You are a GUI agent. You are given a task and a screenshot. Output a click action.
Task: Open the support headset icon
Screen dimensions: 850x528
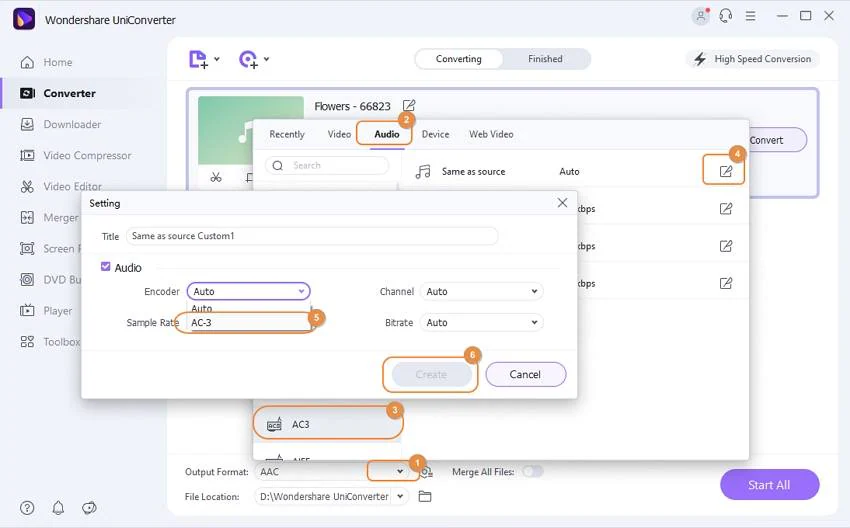click(x=726, y=16)
